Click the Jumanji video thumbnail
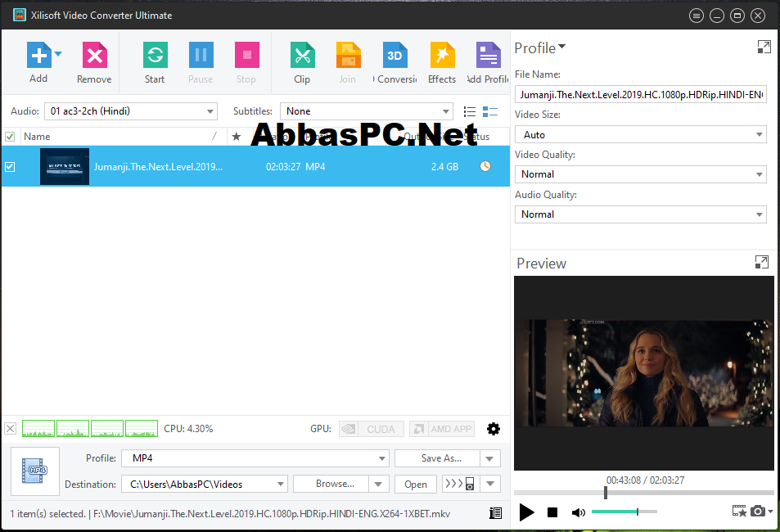This screenshot has height=532, width=780. pos(65,166)
